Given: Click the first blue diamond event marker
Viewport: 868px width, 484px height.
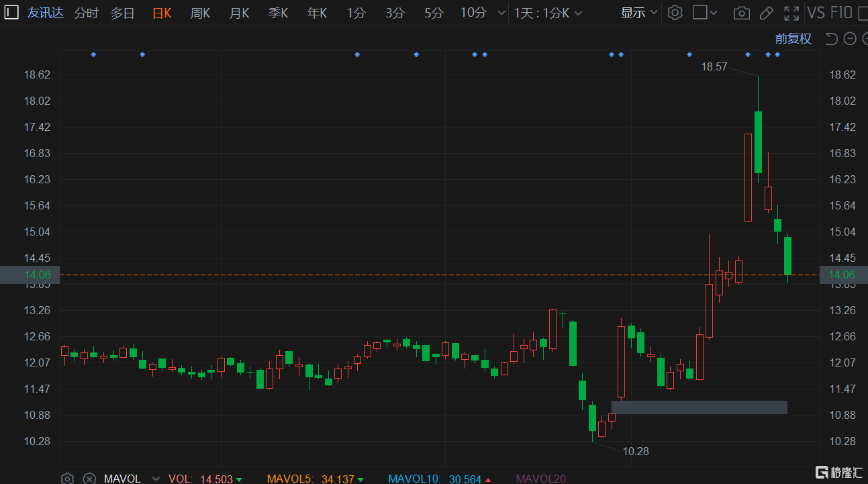Looking at the screenshot, I should (93, 54).
